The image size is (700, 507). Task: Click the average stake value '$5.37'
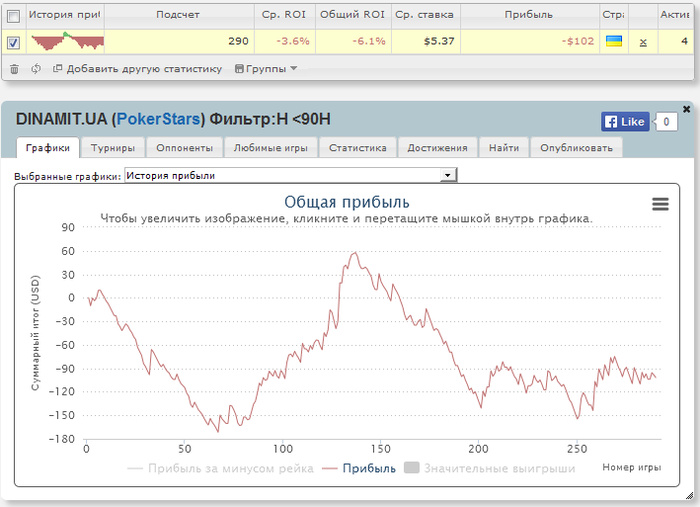439,42
